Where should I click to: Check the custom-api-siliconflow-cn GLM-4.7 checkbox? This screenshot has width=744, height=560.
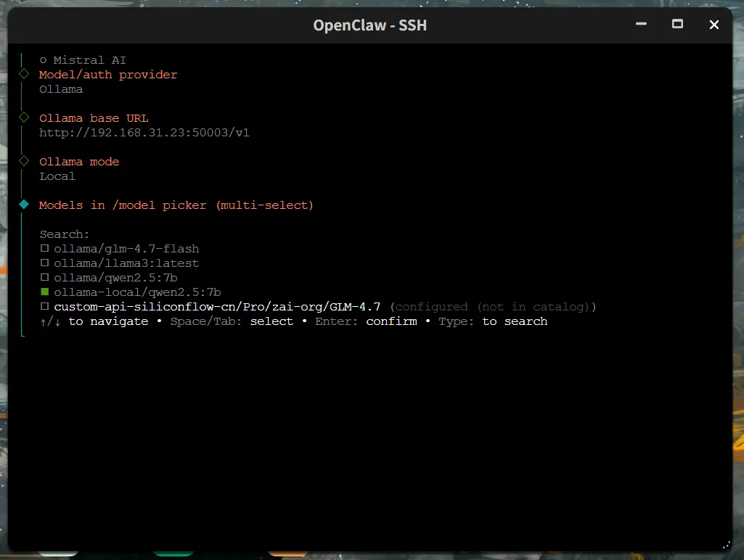44,306
